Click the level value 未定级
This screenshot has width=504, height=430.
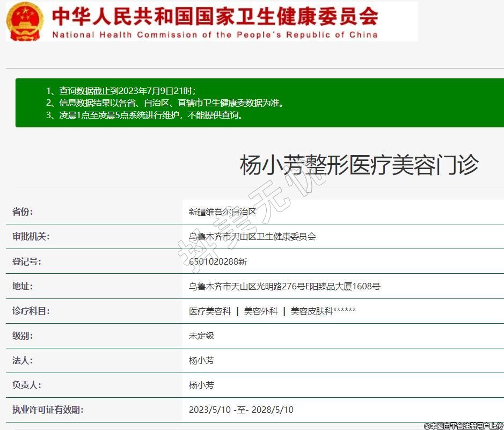pyautogui.click(x=201, y=336)
